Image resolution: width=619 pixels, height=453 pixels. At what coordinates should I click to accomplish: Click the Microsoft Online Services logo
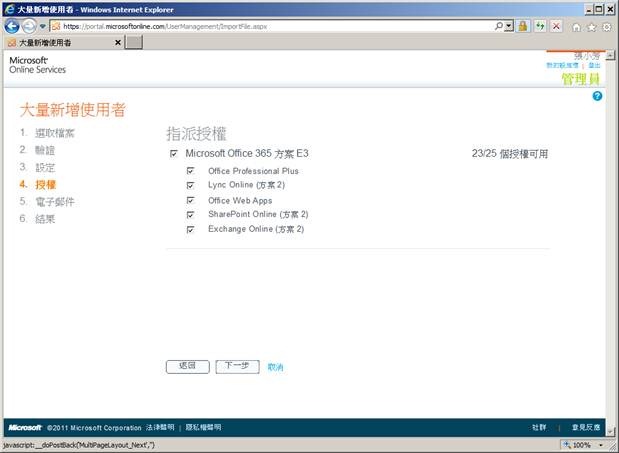38,65
